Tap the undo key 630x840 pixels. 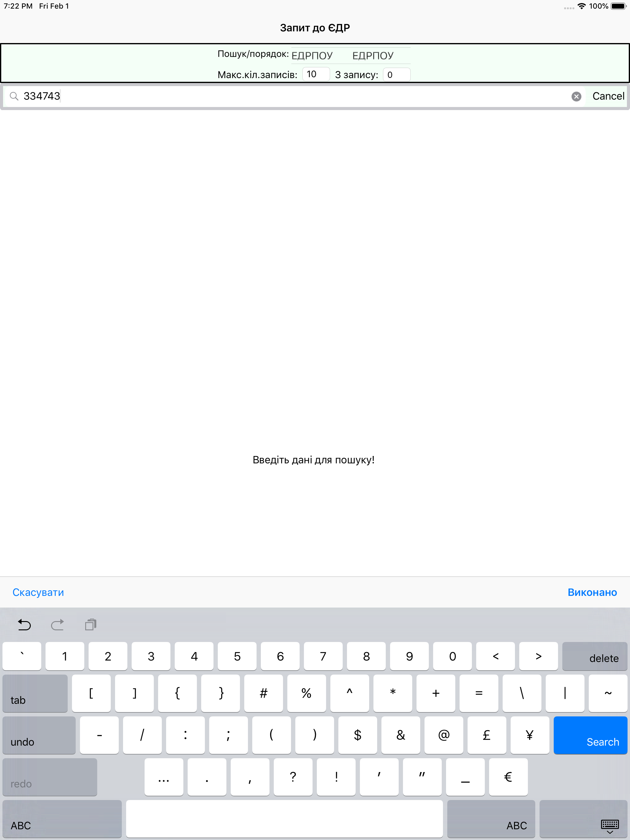[x=39, y=735]
